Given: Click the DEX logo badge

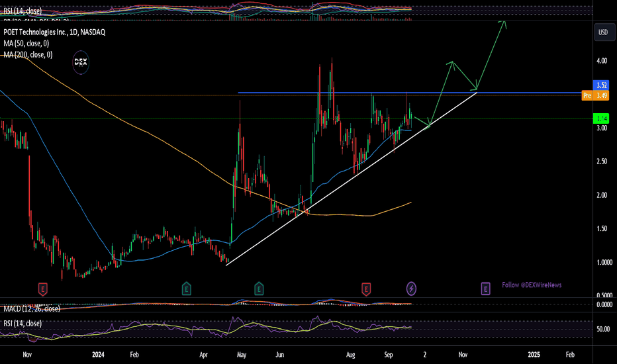Looking at the screenshot, I should (81, 62).
